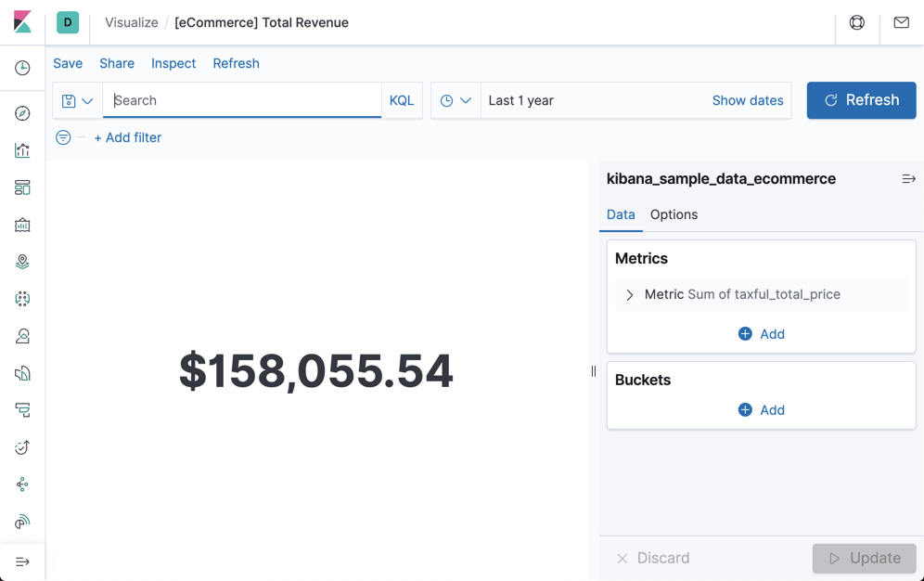
Task: Click the Search query input field
Action: tap(242, 100)
